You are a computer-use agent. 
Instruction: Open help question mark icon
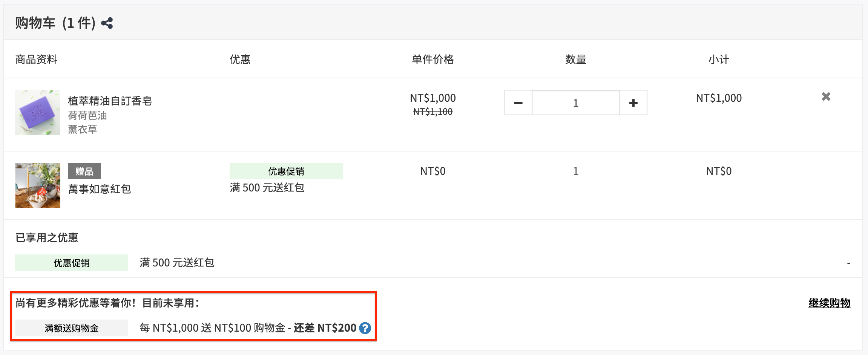[365, 328]
